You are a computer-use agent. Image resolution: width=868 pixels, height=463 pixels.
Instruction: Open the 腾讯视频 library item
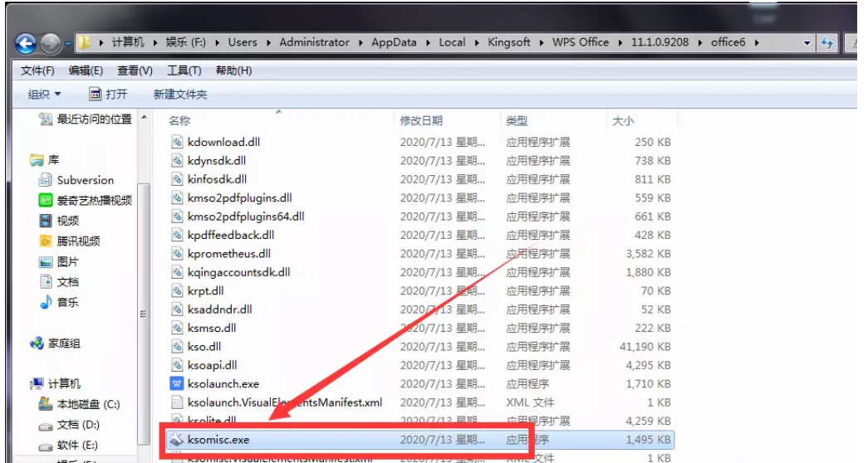point(70,241)
